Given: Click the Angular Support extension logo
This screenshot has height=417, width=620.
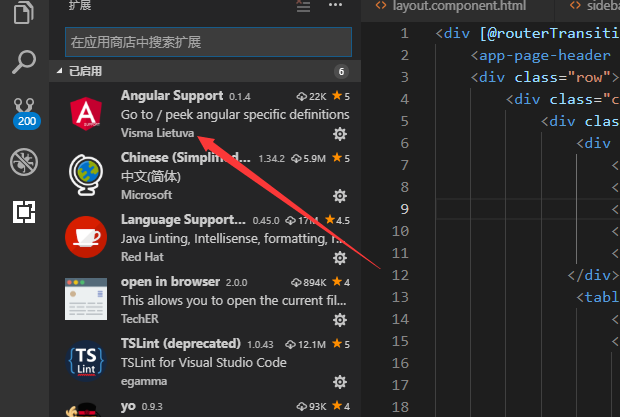Looking at the screenshot, I should pos(86,114).
